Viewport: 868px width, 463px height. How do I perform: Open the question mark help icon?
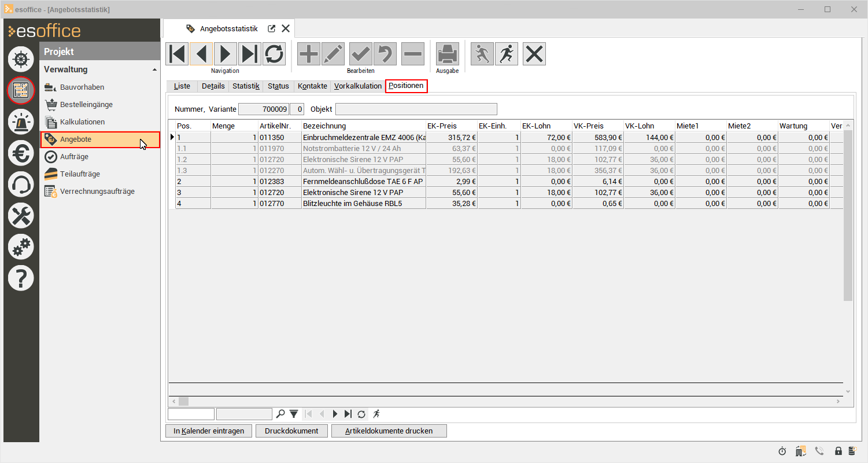(x=21, y=278)
